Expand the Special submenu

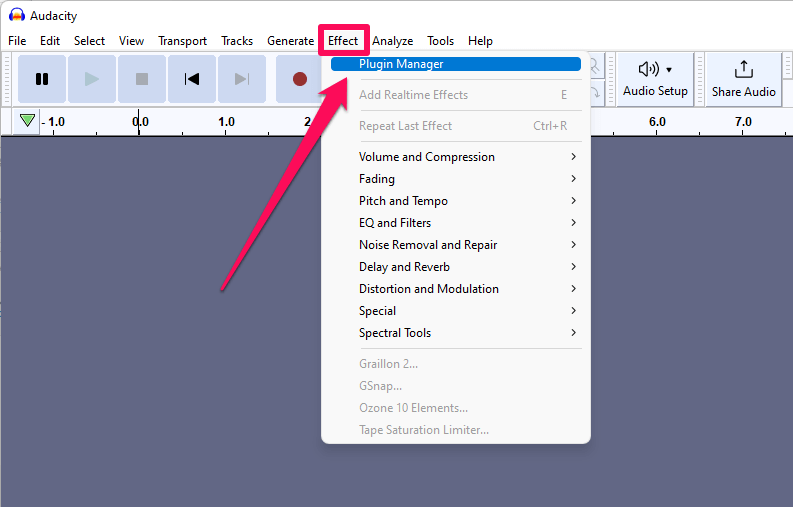pos(456,311)
